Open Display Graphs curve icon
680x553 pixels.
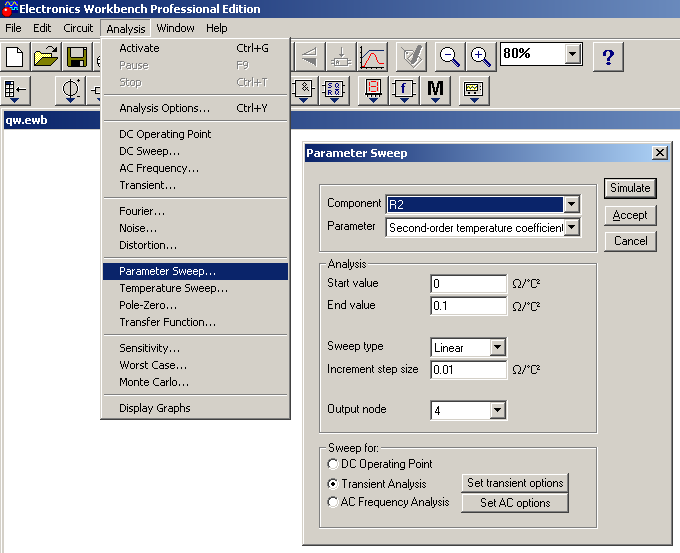click(x=372, y=57)
